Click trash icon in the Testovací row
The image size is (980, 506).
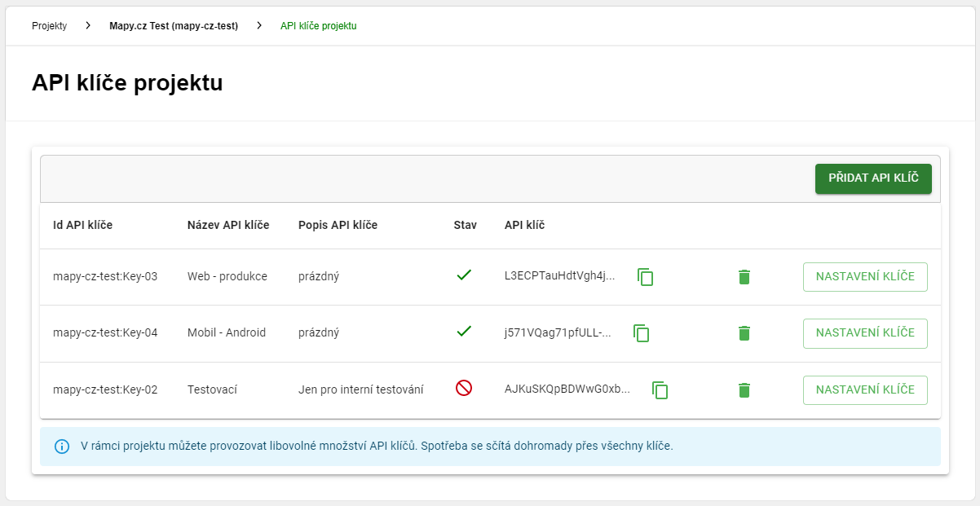click(x=744, y=390)
